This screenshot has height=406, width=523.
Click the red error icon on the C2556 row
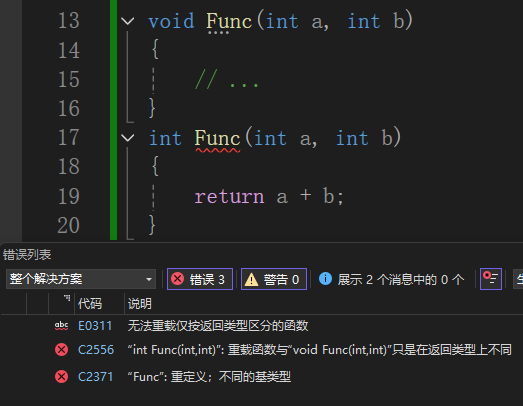pyautogui.click(x=61, y=350)
